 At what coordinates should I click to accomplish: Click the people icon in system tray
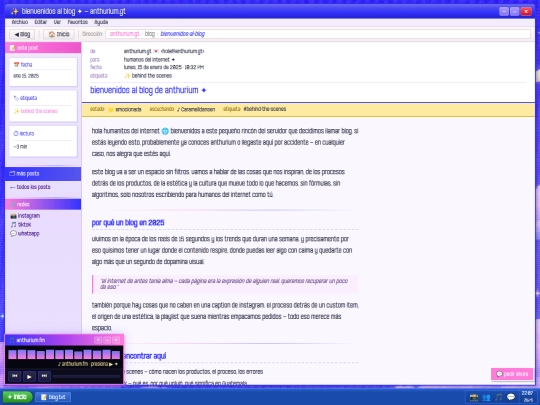coord(486,397)
